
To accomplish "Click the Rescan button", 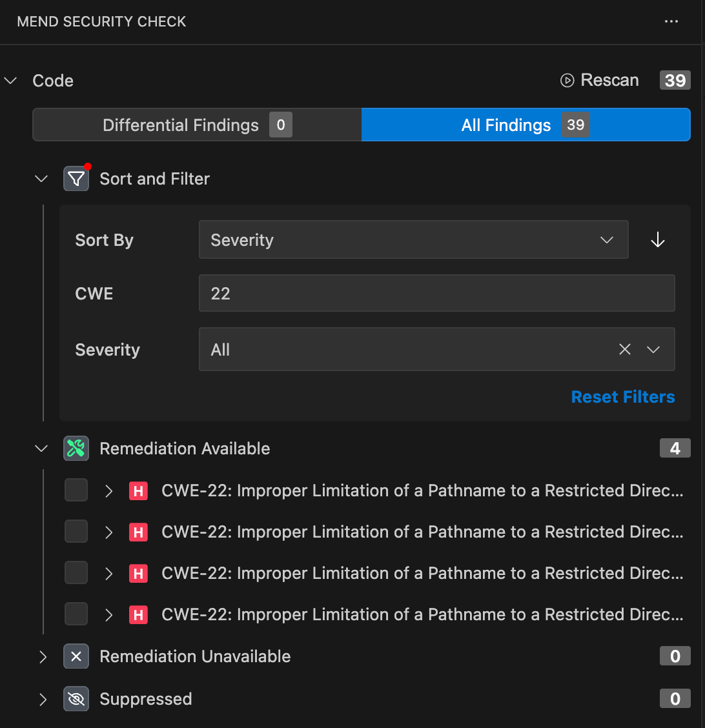I will tap(600, 80).
